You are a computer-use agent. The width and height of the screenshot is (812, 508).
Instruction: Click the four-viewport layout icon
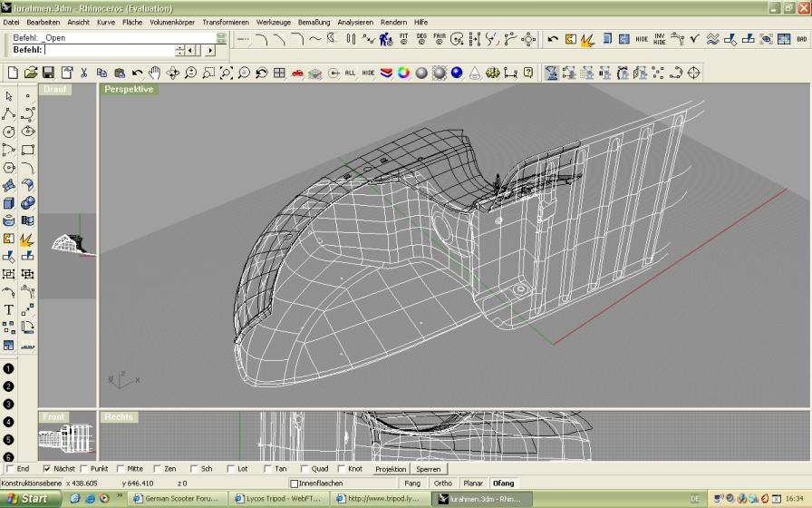pyautogui.click(x=279, y=73)
